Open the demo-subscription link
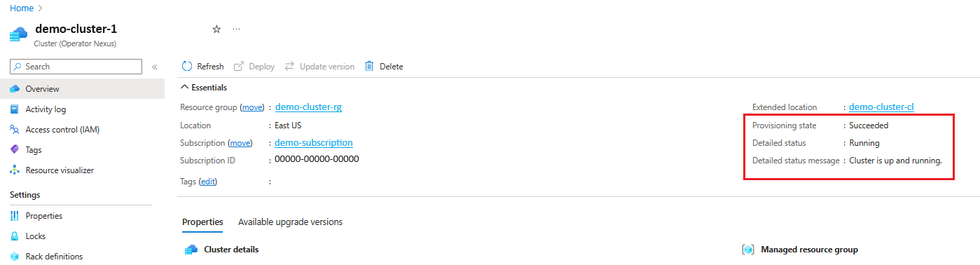 coord(313,143)
